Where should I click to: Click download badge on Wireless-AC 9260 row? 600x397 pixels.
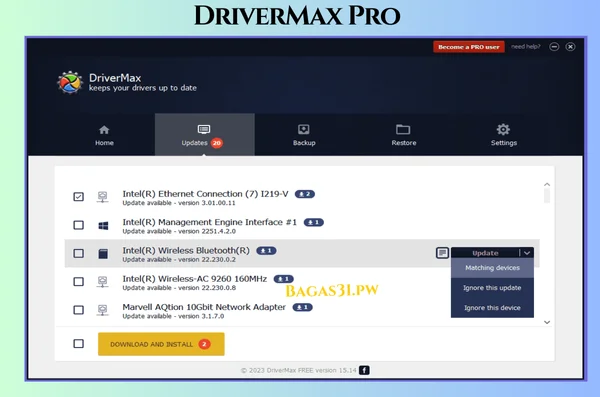click(x=284, y=279)
